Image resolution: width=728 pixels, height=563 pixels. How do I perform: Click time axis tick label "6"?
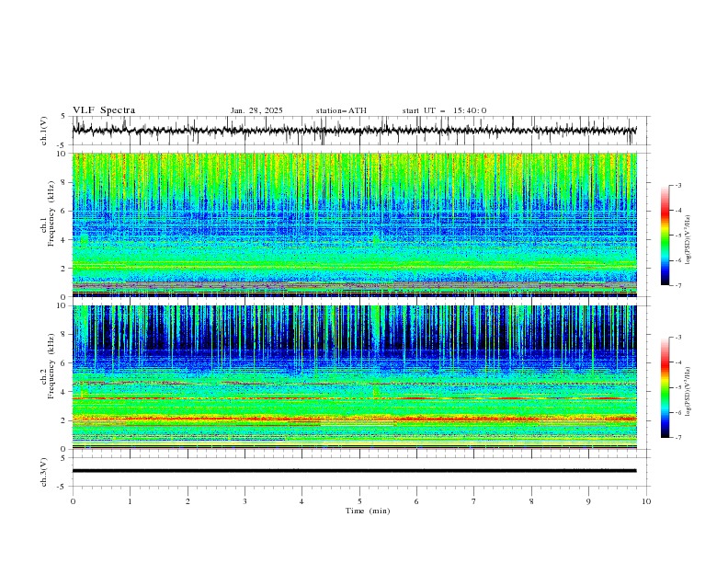click(x=416, y=501)
